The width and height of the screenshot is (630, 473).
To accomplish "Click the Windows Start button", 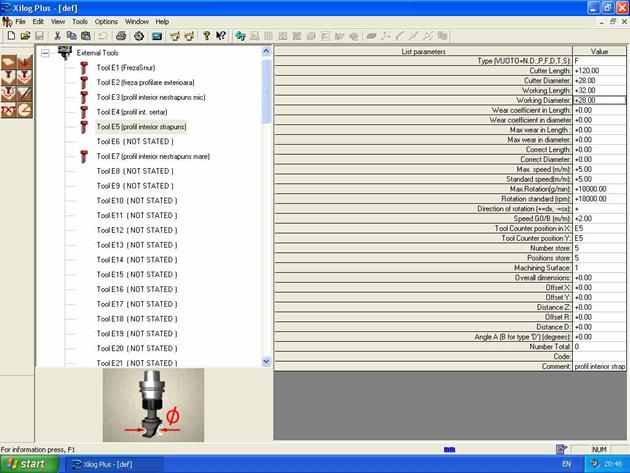I will point(28,464).
